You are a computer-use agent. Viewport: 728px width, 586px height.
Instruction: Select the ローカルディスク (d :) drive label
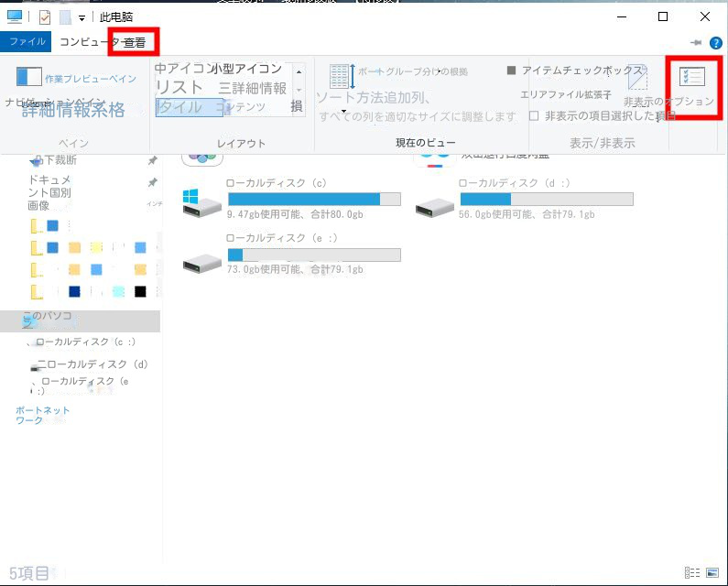point(514,183)
